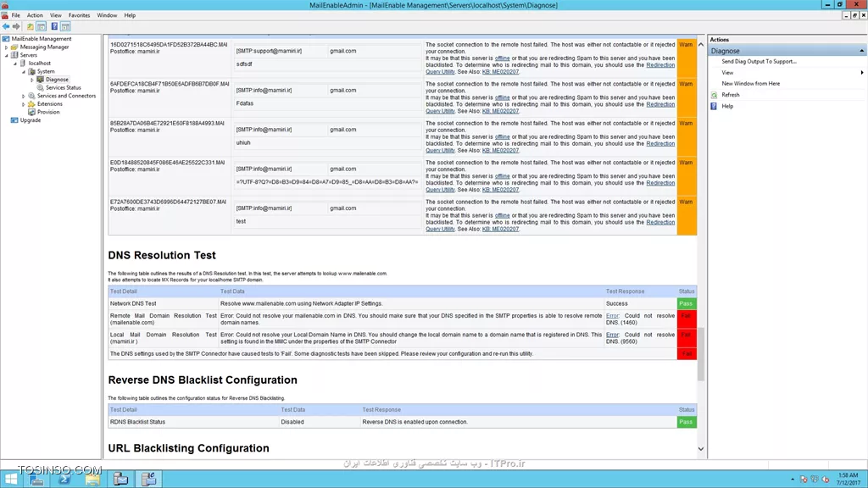Expand the Services and Connectors node
Viewport: 868px width, 488px height.
click(x=24, y=96)
